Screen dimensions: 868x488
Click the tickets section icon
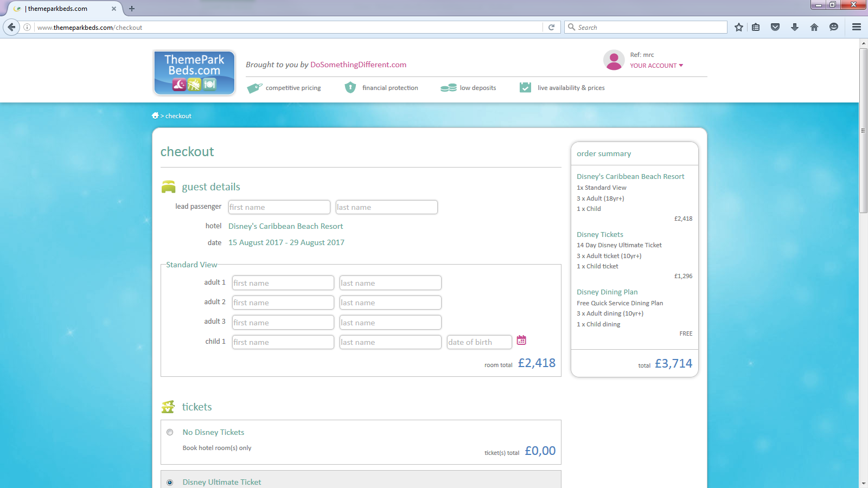click(x=168, y=407)
